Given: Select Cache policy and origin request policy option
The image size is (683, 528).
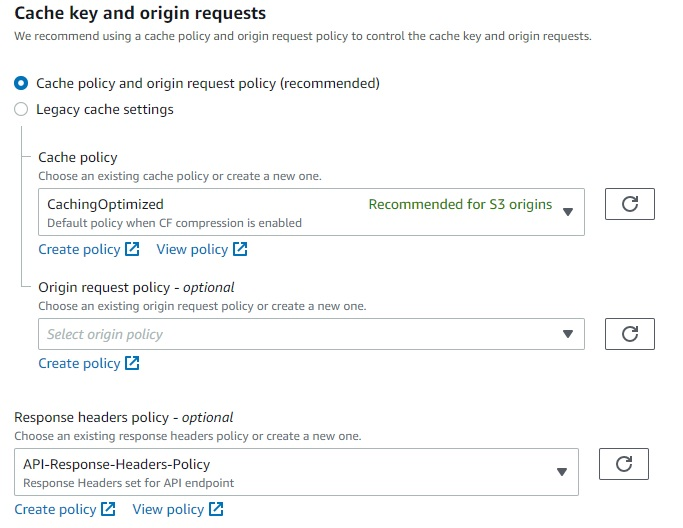Looking at the screenshot, I should [x=21, y=83].
